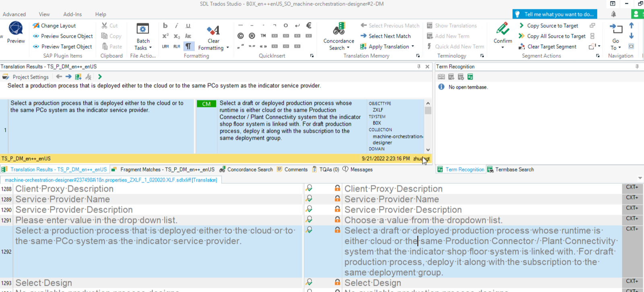
Task: Click Copy Source to Target
Action: click(x=549, y=25)
